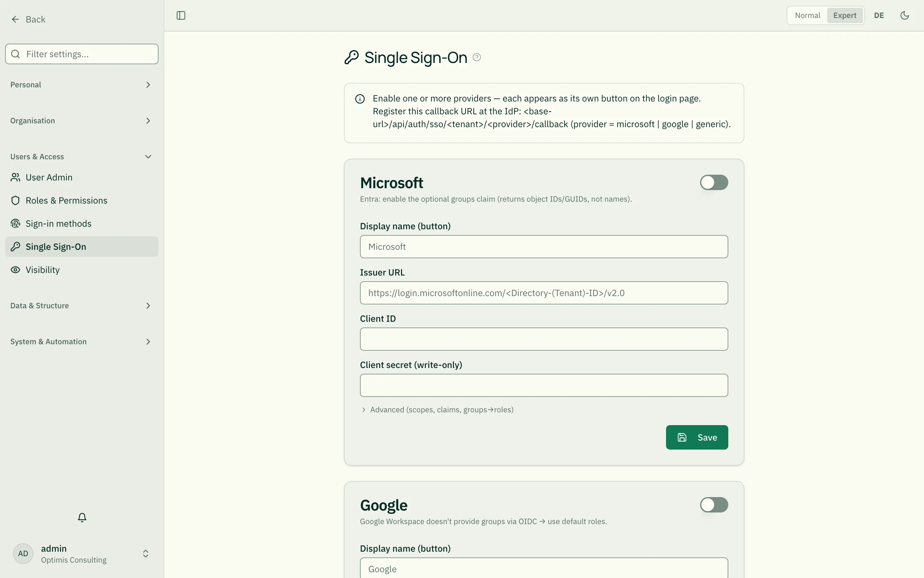Expand the Organisation section
The height and width of the screenshot is (578, 924).
[x=82, y=121]
